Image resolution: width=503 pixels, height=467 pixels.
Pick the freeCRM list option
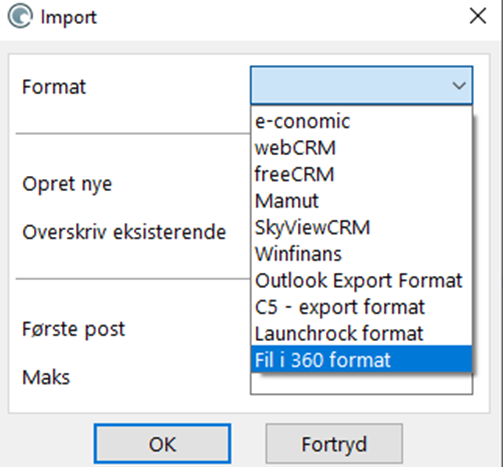[361, 174]
